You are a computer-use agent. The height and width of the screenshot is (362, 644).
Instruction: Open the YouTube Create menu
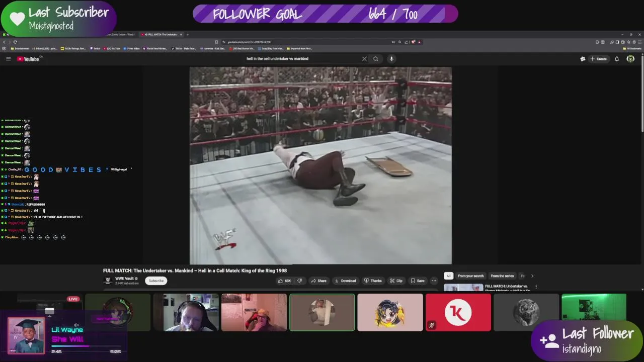tap(599, 59)
